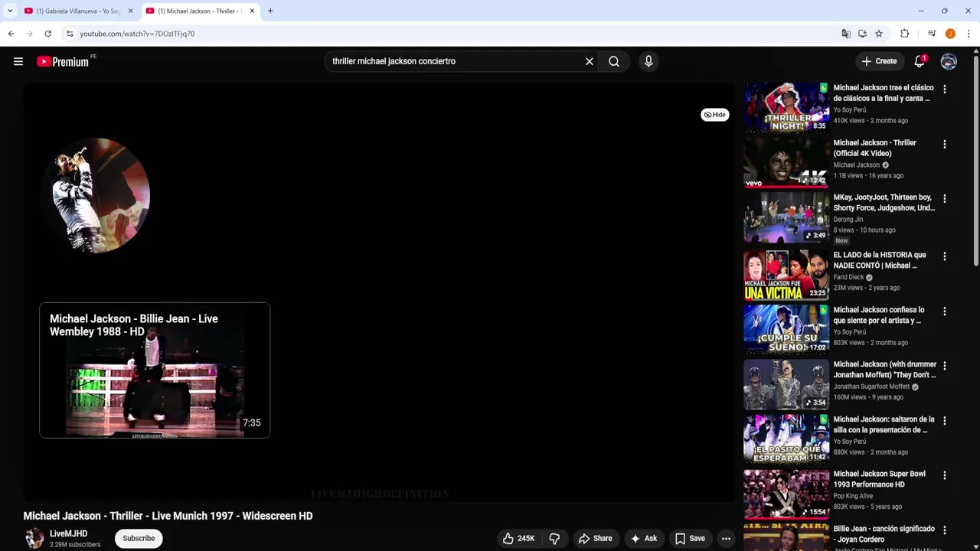Click the address bar URL

coord(137,34)
